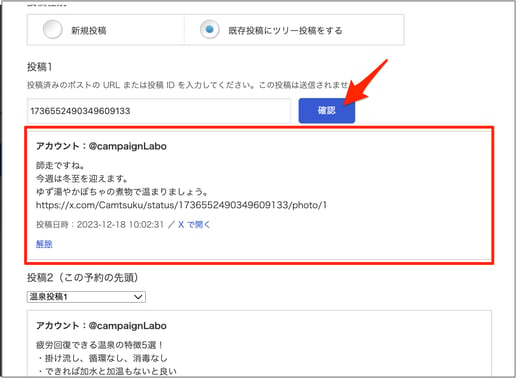Click ゆず湯やかぼちゃの煮物で温まりましょう。 line
Screen dimensions: 517x378
pyautogui.click(x=122, y=192)
